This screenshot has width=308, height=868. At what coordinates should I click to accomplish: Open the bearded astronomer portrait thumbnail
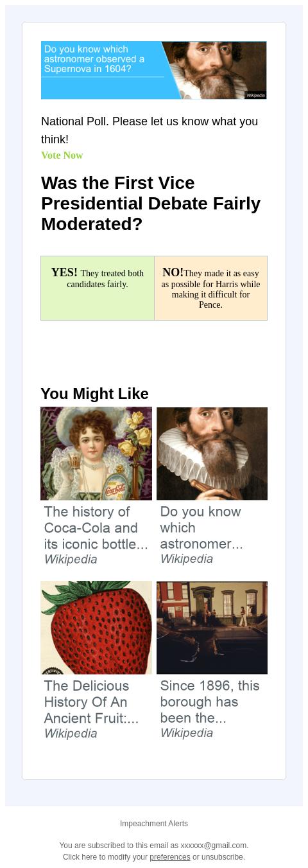[x=212, y=454]
